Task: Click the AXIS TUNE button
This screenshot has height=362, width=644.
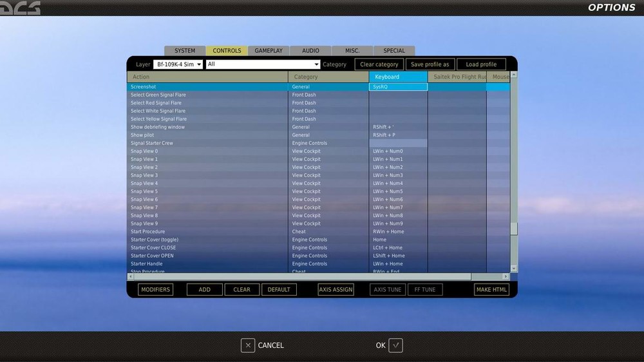Action: tap(387, 289)
